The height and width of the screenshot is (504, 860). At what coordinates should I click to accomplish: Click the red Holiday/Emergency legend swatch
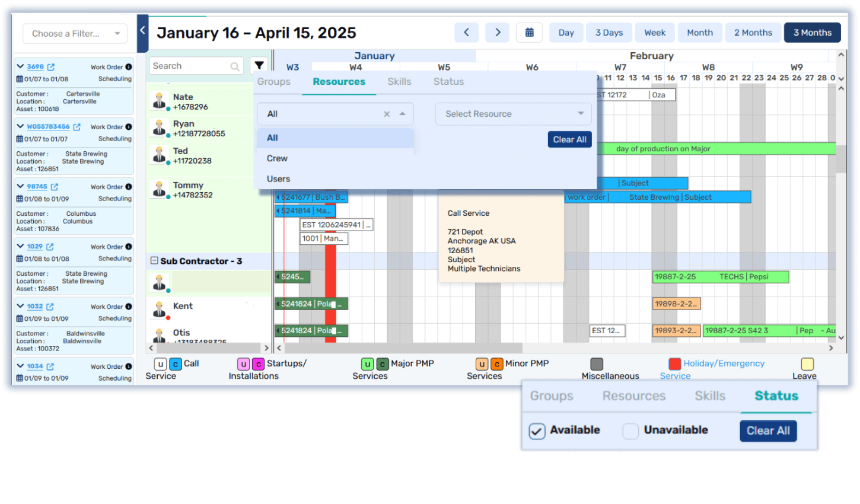click(x=674, y=363)
